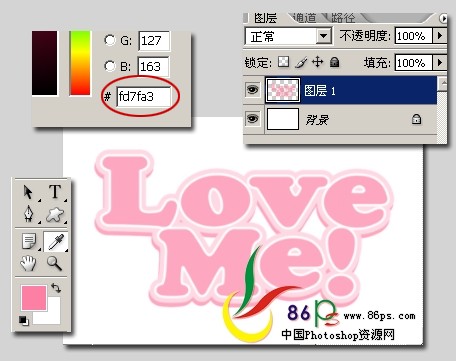Open the Layers panel options menu
Viewport: 456px width, 361px height.
[443, 19]
